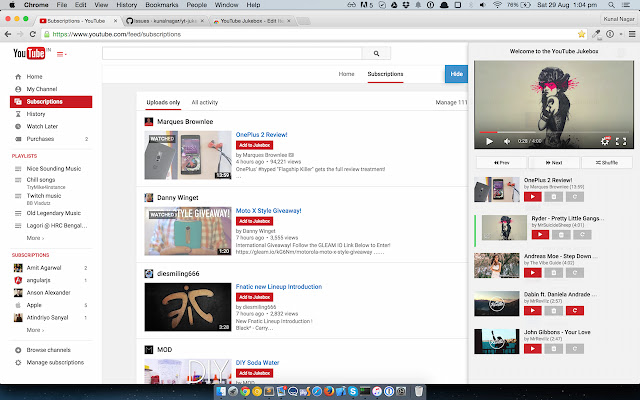The image size is (640, 400).
Task: Open Amit Agarwal subscription channel
Action: pos(44,268)
